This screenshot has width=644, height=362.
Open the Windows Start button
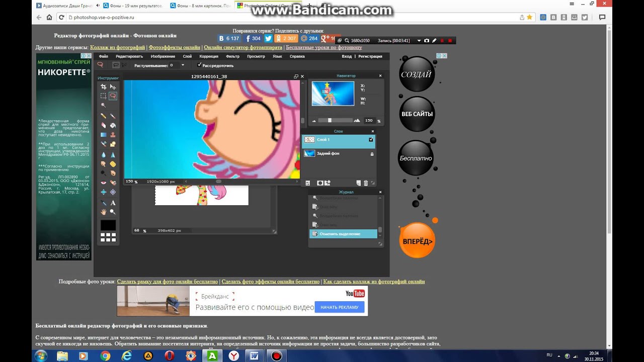41,355
